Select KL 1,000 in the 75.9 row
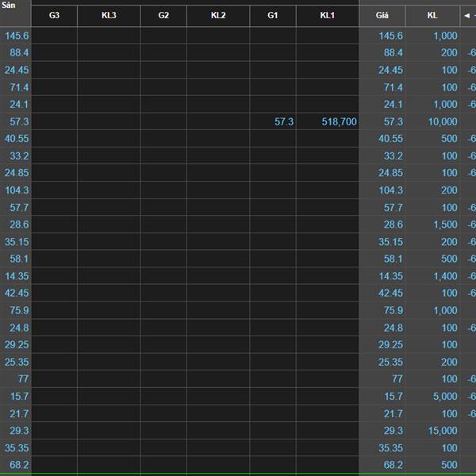476x476 pixels. pos(445,310)
